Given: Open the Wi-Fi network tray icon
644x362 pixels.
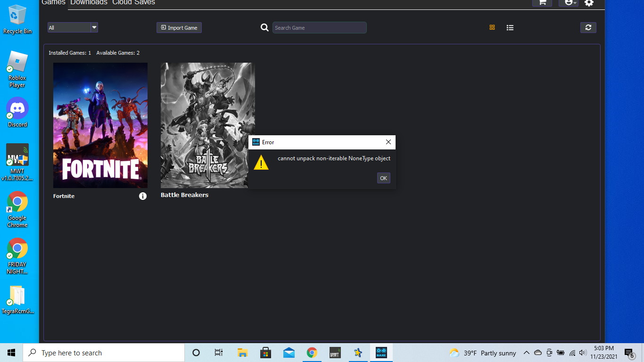Looking at the screenshot, I should click(x=572, y=353).
